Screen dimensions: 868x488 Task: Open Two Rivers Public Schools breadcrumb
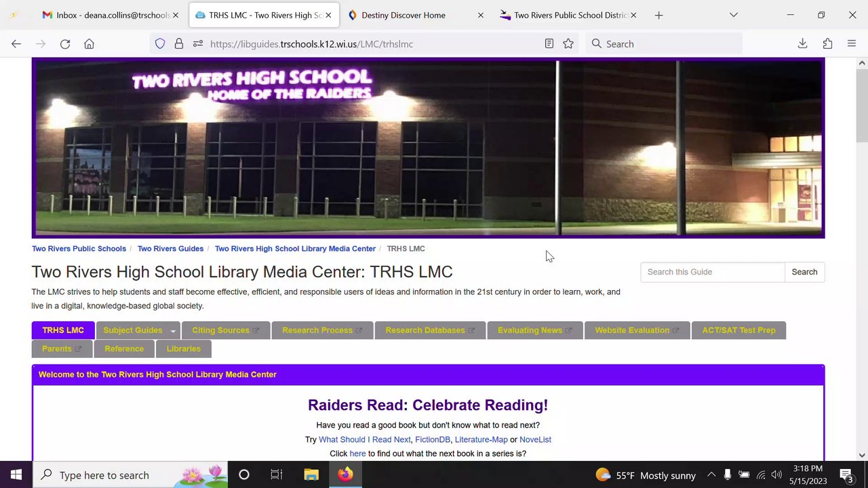[x=79, y=249]
